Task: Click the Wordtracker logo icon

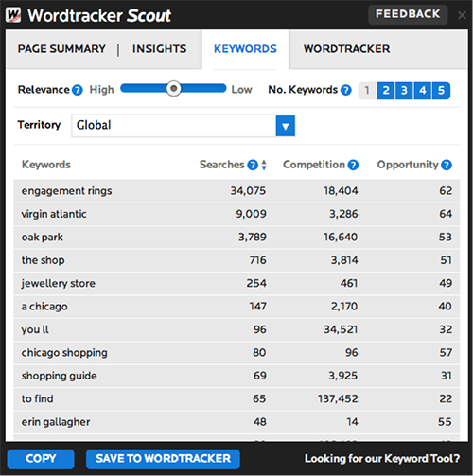Action: coord(13,15)
